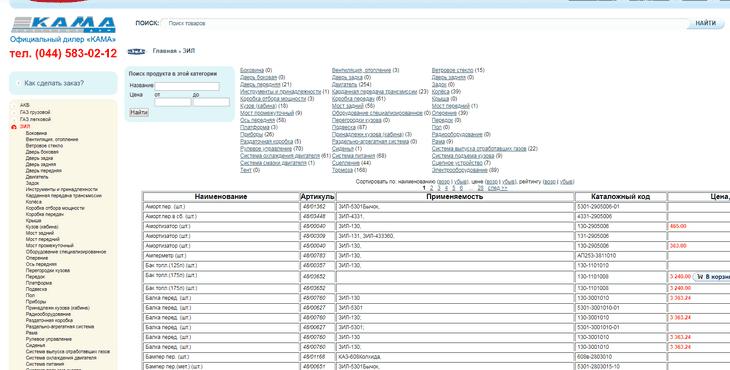Select Мост промежуточный in sidebar tree

tap(50, 246)
